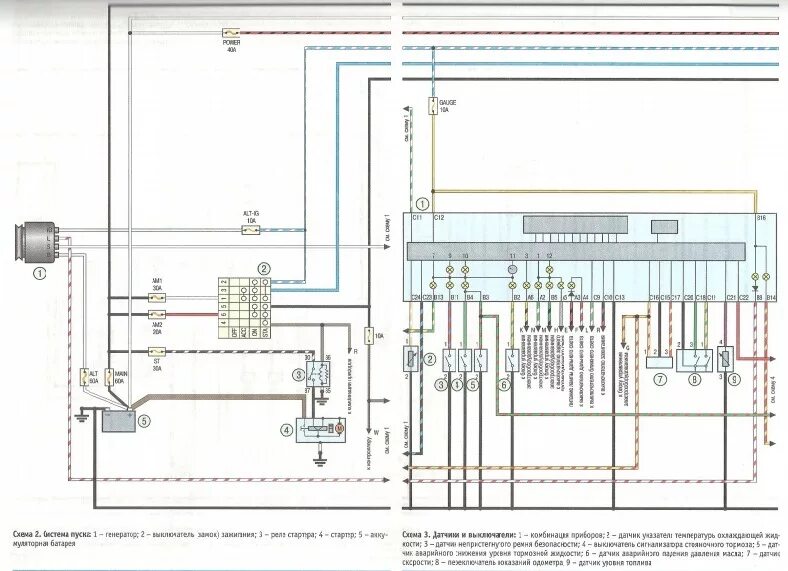Click the instrument cluster display block

pos(575,225)
